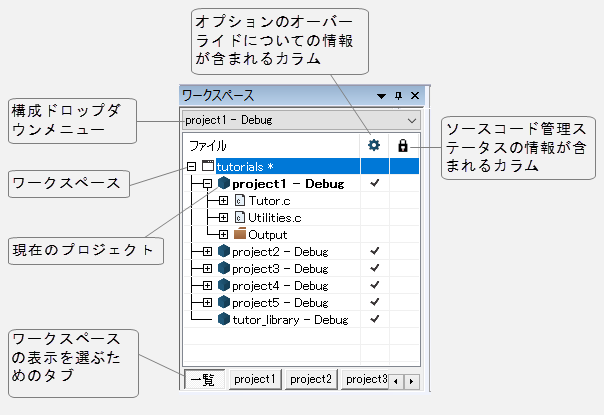Viewport: 604px width, 415px height.
Task: Click the gear options-override column header
Action: (374, 145)
